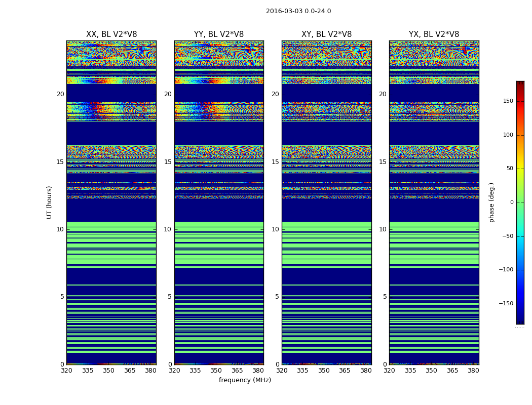The height and width of the screenshot is (405, 532).
Task: Click the 350 frequency tick under YY panel
Action: click(x=216, y=371)
